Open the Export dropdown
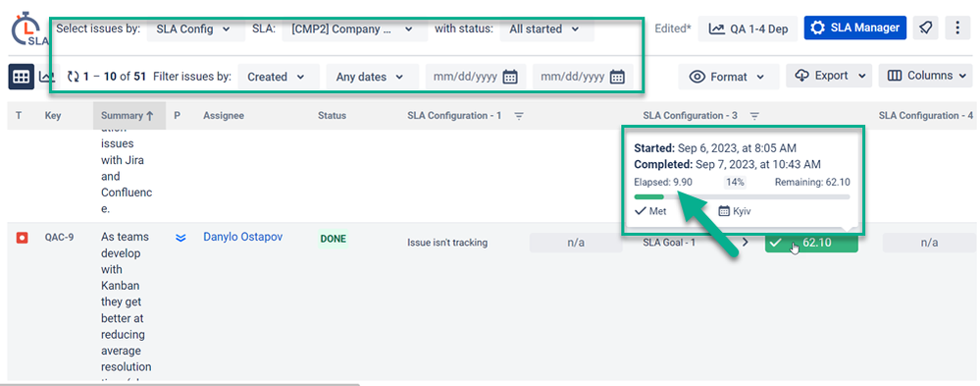Viewport: 980px width, 386px height. (x=829, y=76)
